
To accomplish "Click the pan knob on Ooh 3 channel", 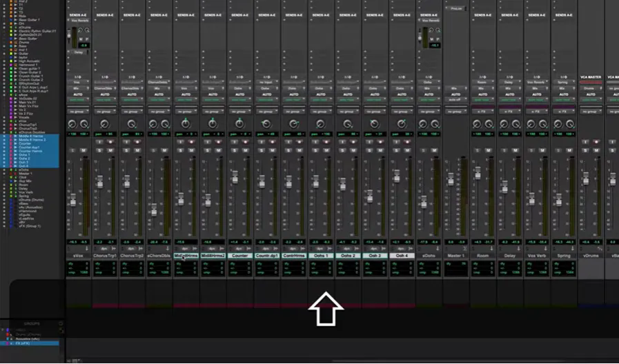I will (374, 124).
